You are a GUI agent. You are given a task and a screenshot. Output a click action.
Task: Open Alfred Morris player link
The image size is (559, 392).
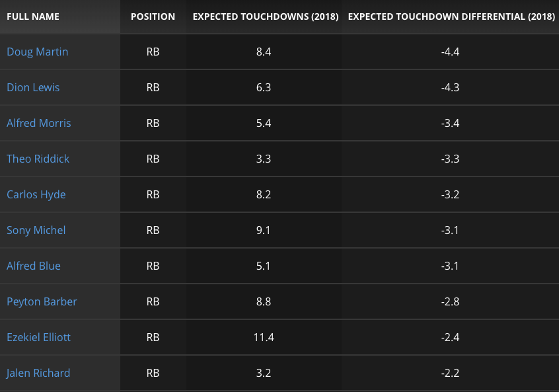[38, 123]
